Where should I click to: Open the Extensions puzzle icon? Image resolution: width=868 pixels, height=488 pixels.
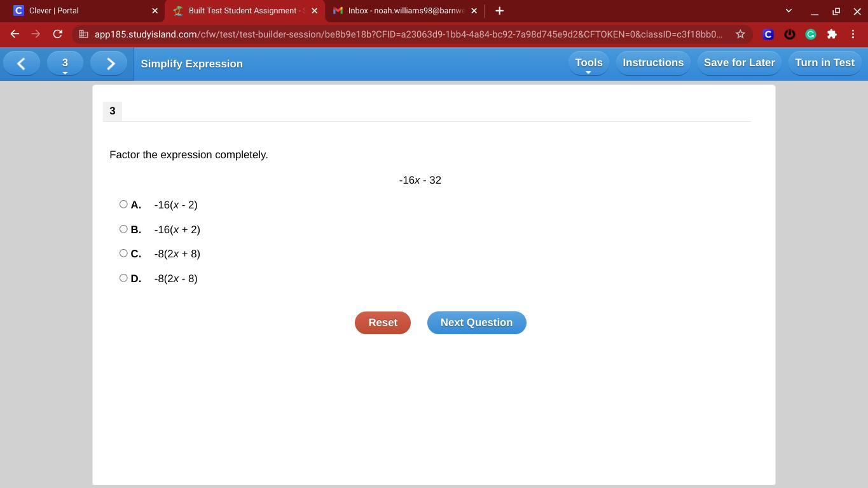point(832,34)
